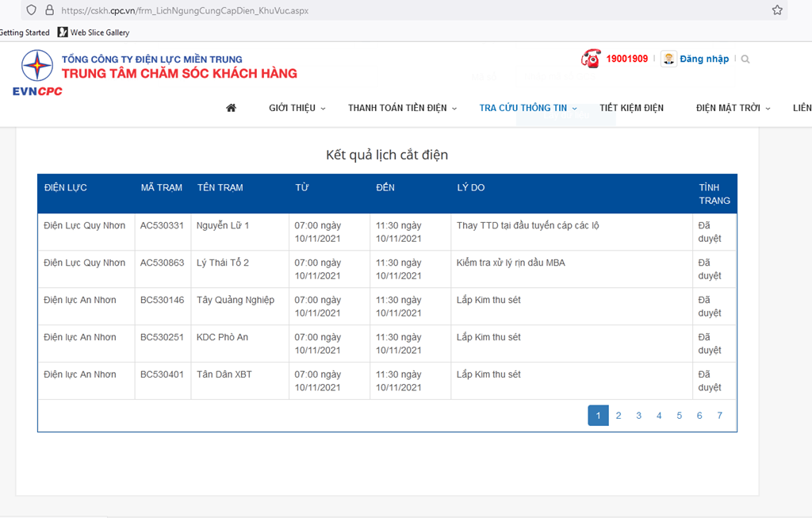812x518 pixels.
Task: Open the TIẾT KIỆM ĐIỆN menu item
Action: click(631, 108)
